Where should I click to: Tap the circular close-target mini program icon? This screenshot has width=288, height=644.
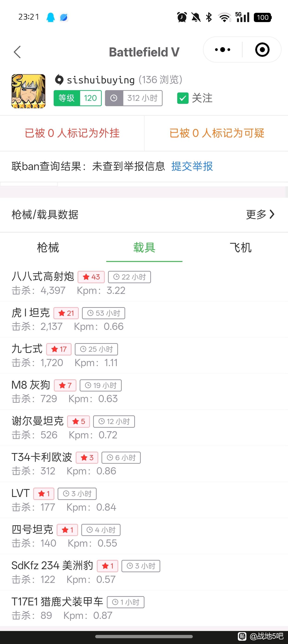coord(262,49)
